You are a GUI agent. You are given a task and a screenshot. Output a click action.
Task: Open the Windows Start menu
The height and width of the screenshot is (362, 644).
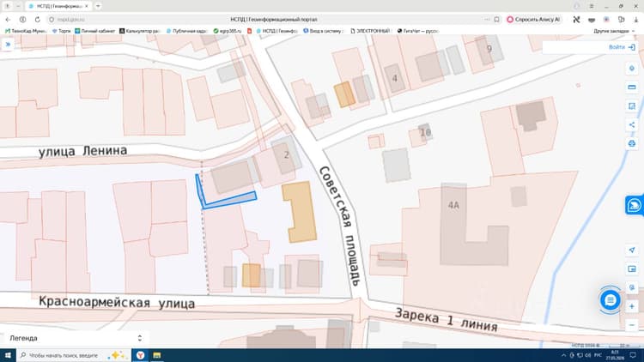tap(8, 355)
